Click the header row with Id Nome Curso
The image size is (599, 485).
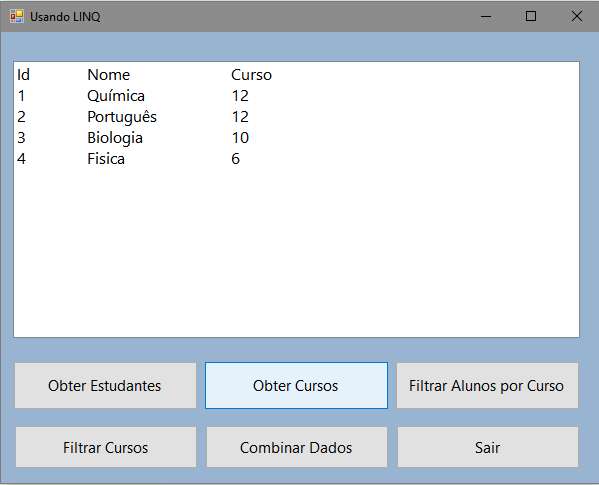pyautogui.click(x=296, y=75)
